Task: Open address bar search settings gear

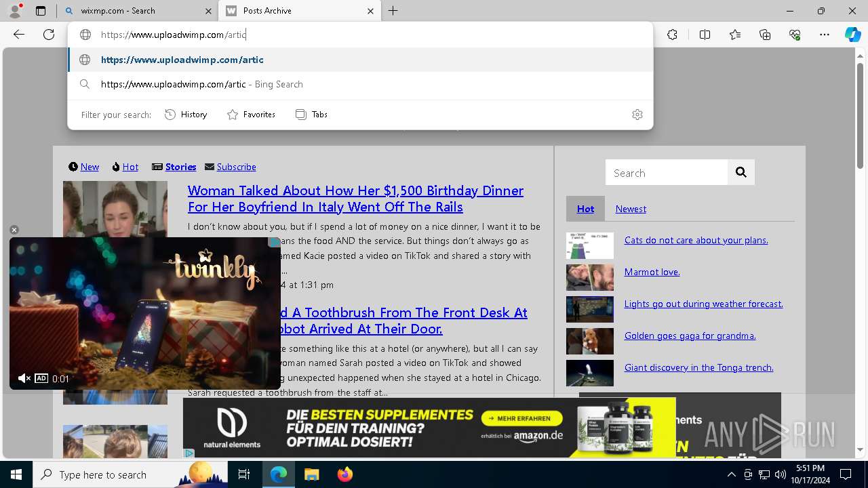Action: pos(637,115)
